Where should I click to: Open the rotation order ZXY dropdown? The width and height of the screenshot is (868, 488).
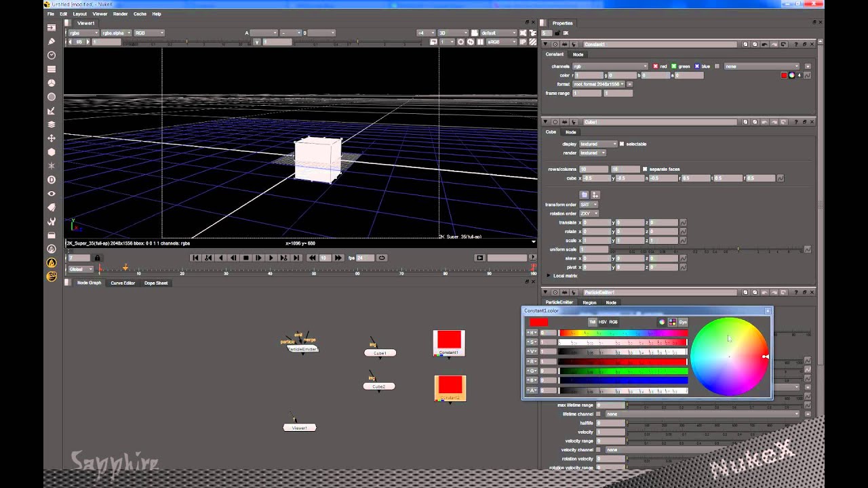tap(589, 213)
